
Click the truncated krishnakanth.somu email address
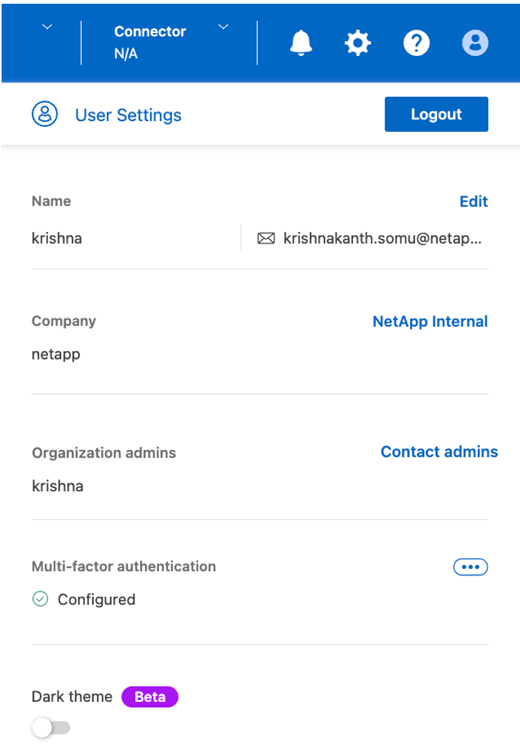[x=382, y=238]
